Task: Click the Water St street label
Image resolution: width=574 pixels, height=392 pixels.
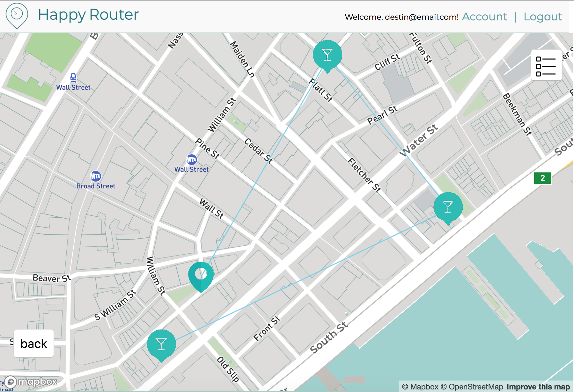Action: [419, 141]
